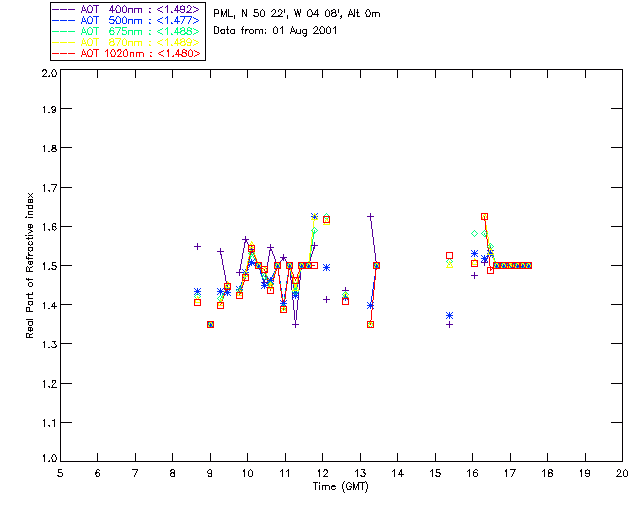Select legend entry AOT 675nm <1.488>

(x=127, y=31)
